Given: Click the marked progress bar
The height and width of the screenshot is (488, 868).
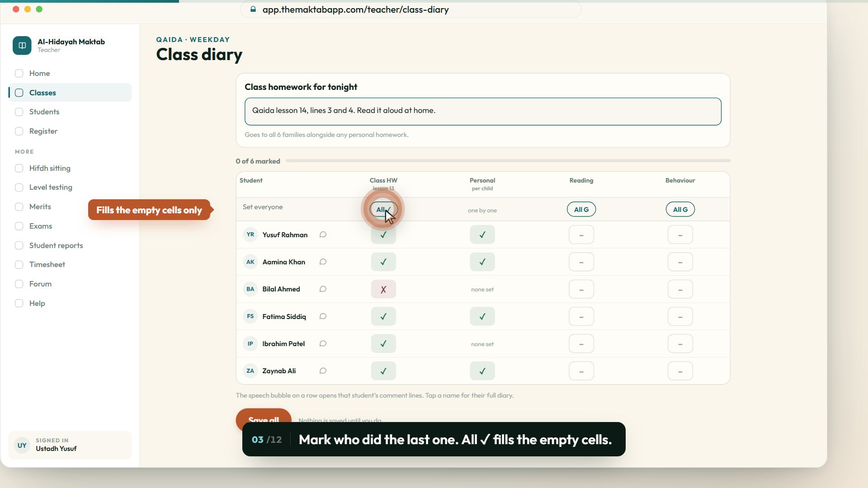Looking at the screenshot, I should [x=508, y=161].
